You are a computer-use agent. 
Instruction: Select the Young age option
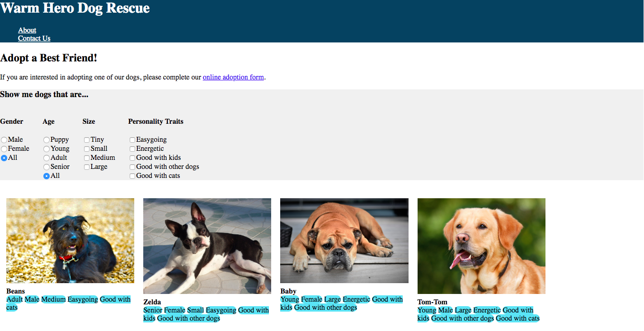pyautogui.click(x=47, y=149)
